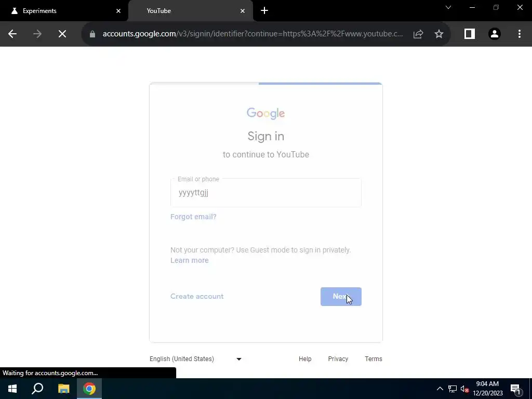
Task: Click the forward navigation arrow
Action: (37, 34)
